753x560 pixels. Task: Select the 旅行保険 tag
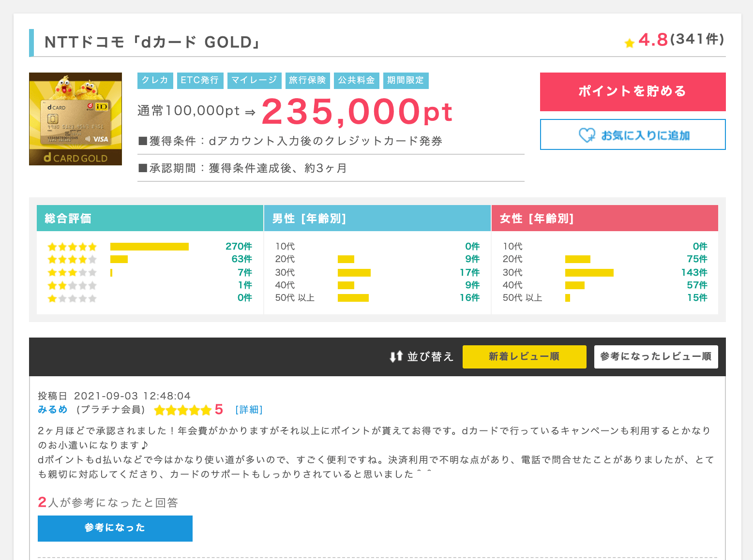[x=307, y=80]
